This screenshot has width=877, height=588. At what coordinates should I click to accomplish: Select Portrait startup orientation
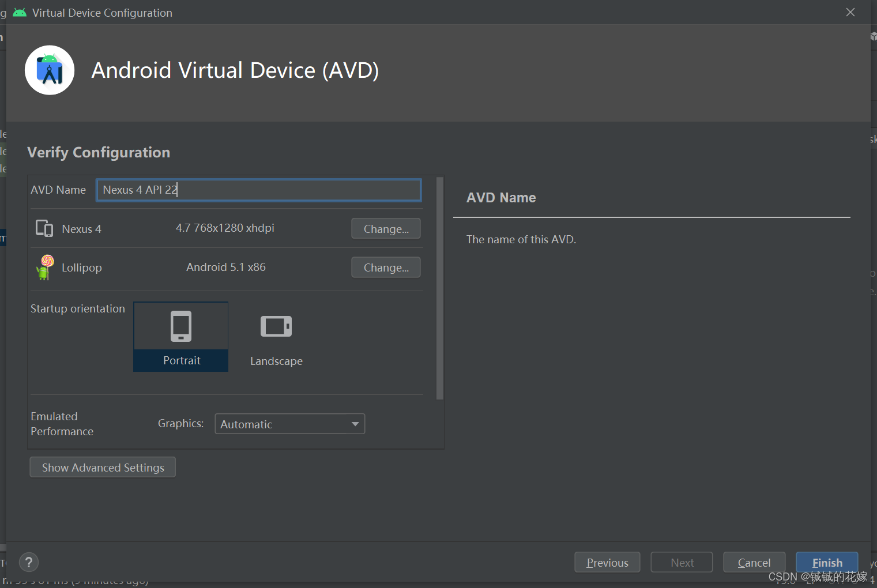coord(181,337)
